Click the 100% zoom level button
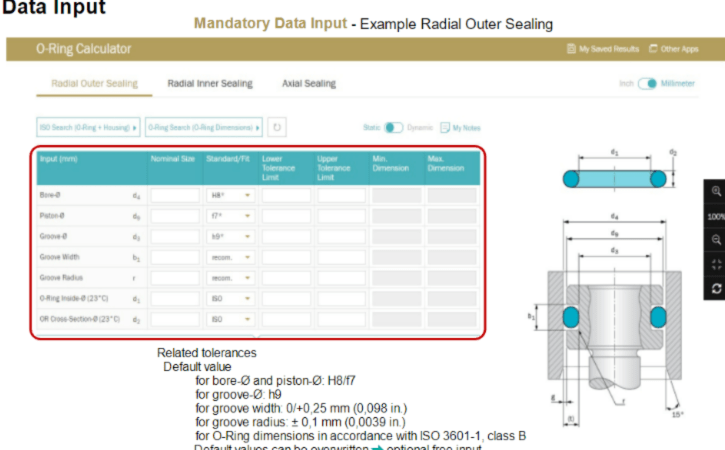The image size is (725, 450). coord(716,216)
